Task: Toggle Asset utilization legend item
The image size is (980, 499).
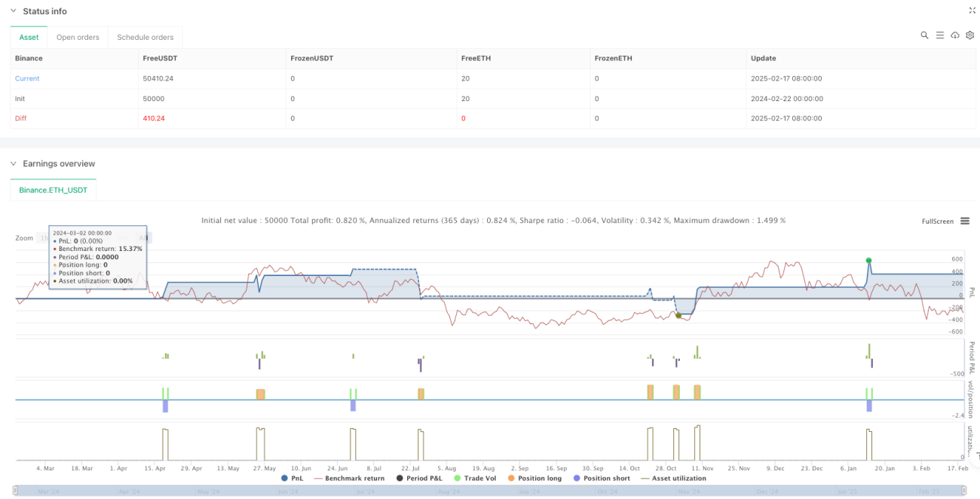Action: pyautogui.click(x=673, y=479)
